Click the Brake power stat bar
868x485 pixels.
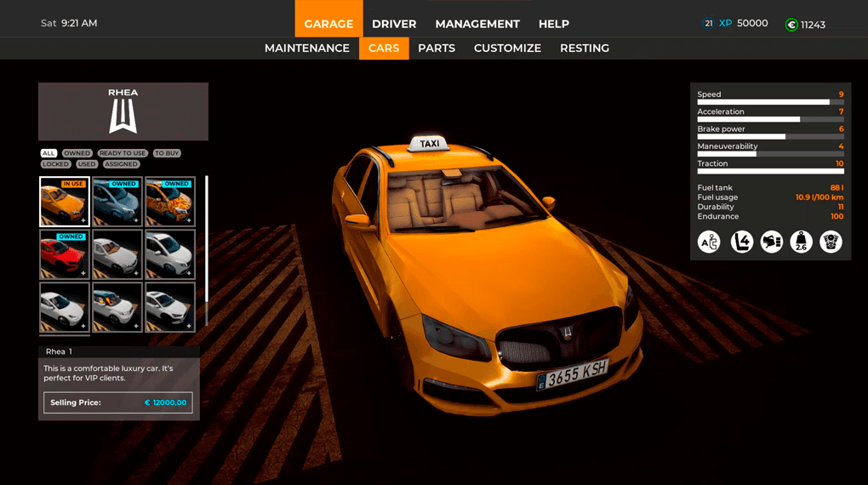click(770, 136)
